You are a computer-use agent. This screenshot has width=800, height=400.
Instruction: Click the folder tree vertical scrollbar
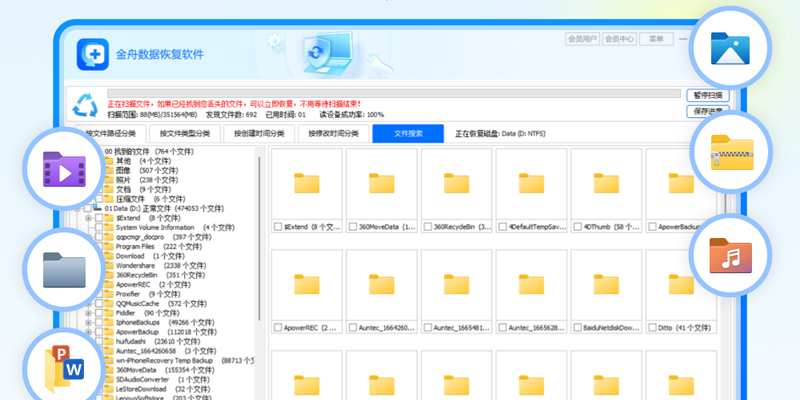(x=259, y=237)
